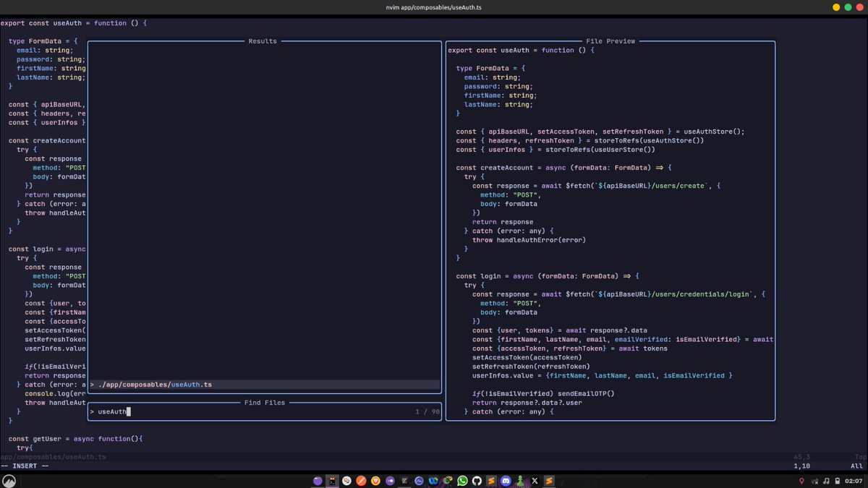Click the 1 / 98 match counter
The height and width of the screenshot is (488, 868).
(427, 411)
